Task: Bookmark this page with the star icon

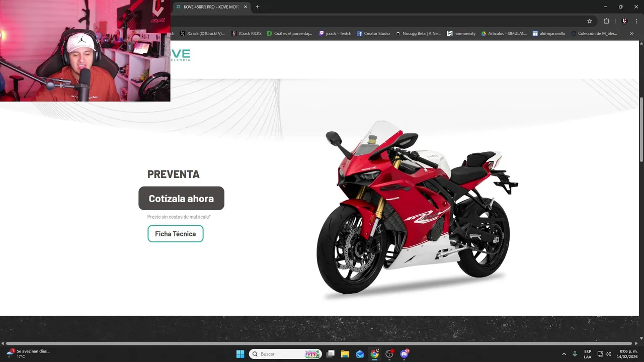Action: 590,21
